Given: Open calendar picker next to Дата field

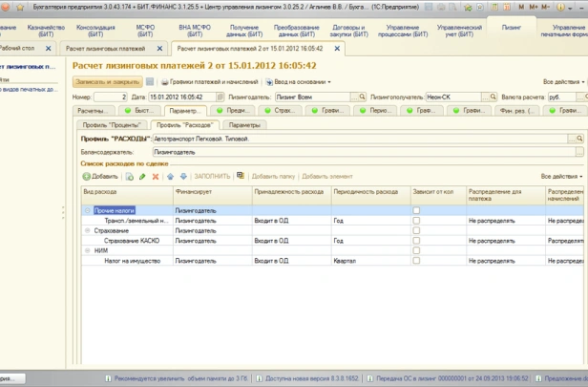Looking at the screenshot, I should (220, 97).
